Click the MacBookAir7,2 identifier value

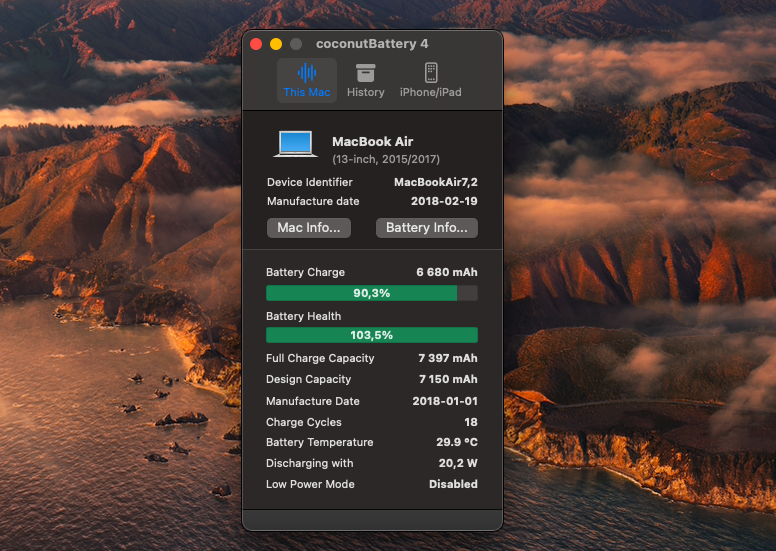[436, 182]
